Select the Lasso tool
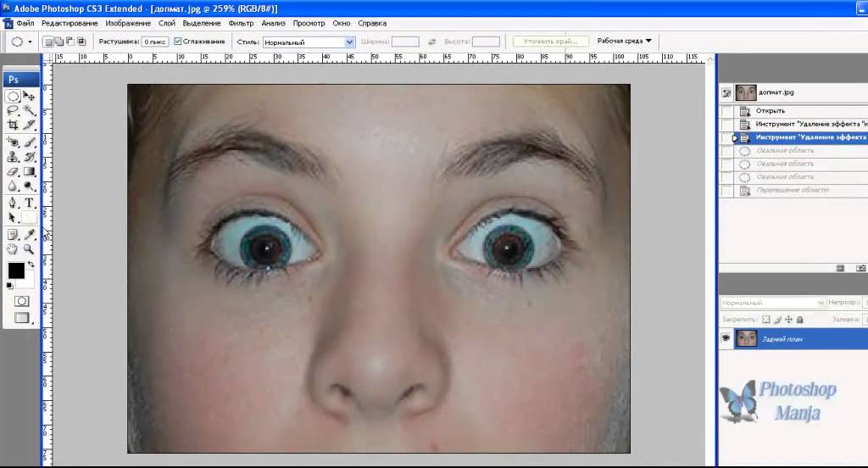The width and height of the screenshot is (868, 468). coord(14,111)
